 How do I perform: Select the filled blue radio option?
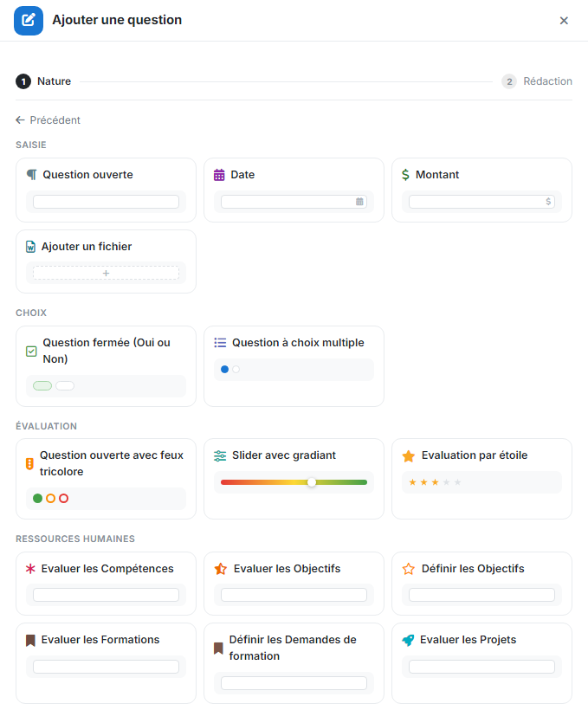[224, 370]
